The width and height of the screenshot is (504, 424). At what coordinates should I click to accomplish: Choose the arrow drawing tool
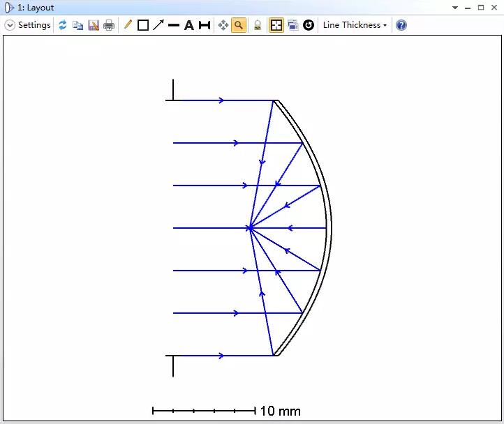(158, 25)
